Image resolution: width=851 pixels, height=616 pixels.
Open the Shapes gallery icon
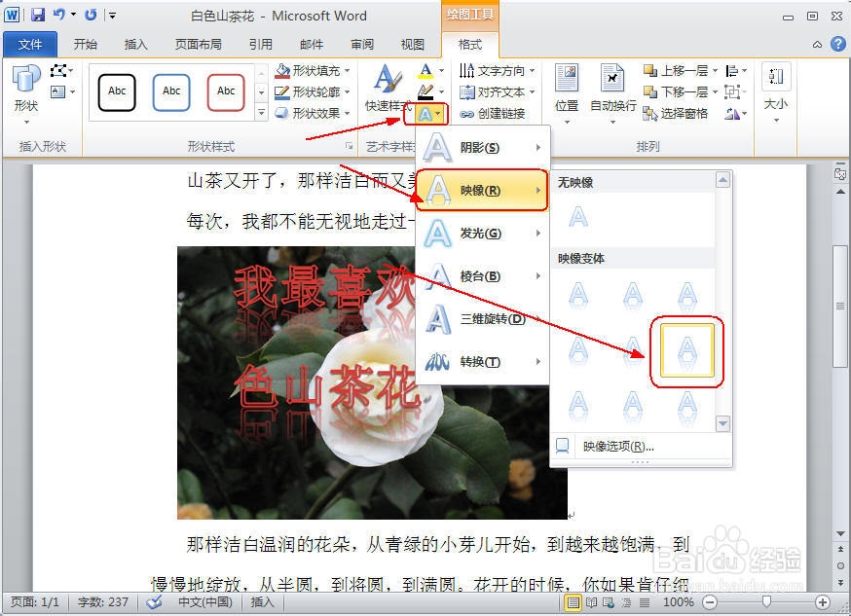click(26, 95)
